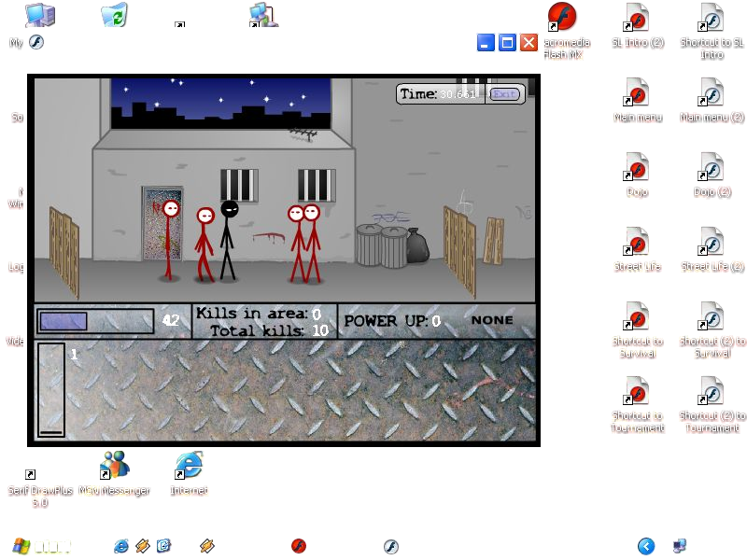Open the Main menu (2) file icon
The image size is (747, 560).
[712, 100]
